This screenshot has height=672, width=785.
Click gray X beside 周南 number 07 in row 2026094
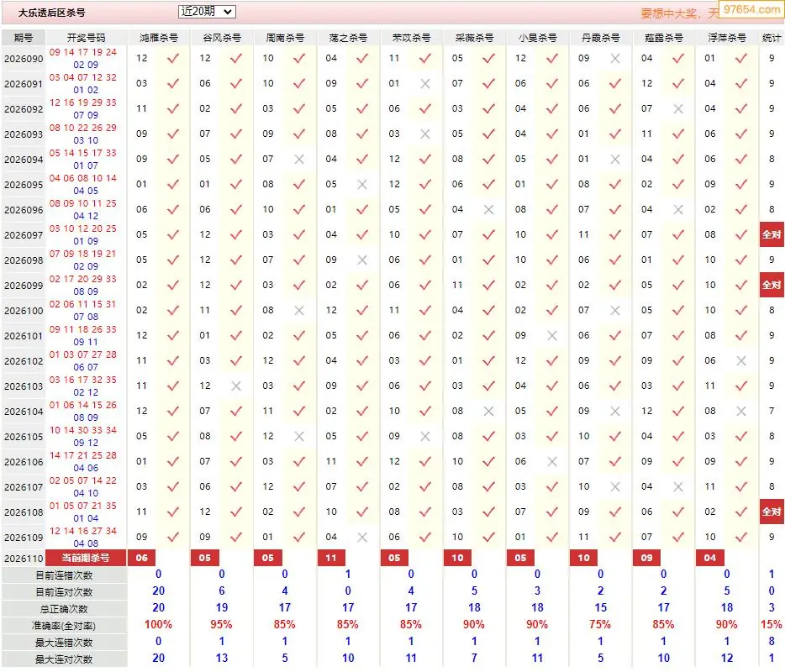click(299, 159)
